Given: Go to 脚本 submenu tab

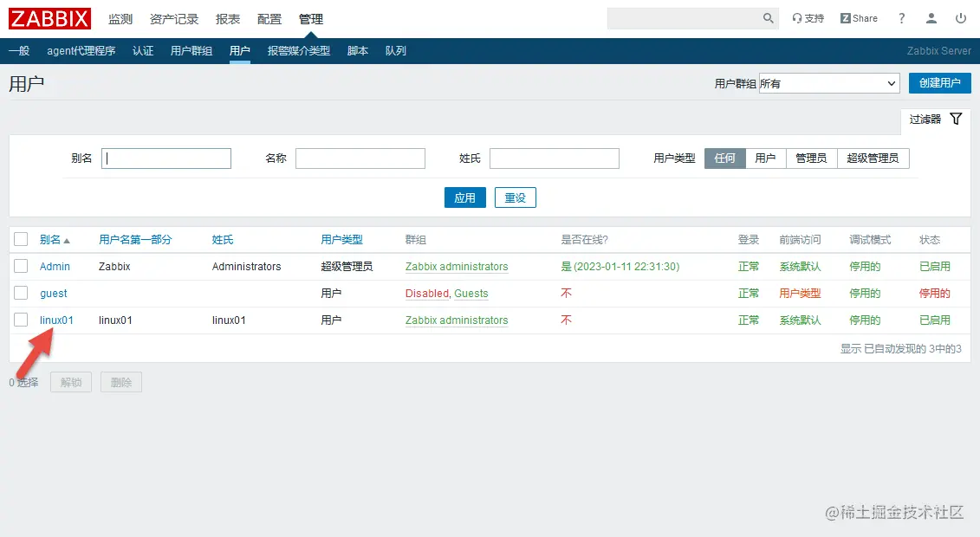Looking at the screenshot, I should [358, 50].
